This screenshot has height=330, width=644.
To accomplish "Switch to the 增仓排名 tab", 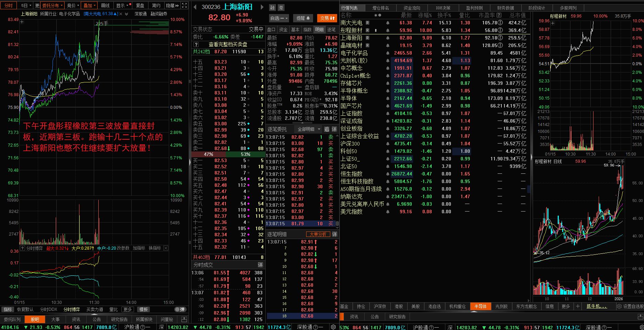I will (381, 8).
